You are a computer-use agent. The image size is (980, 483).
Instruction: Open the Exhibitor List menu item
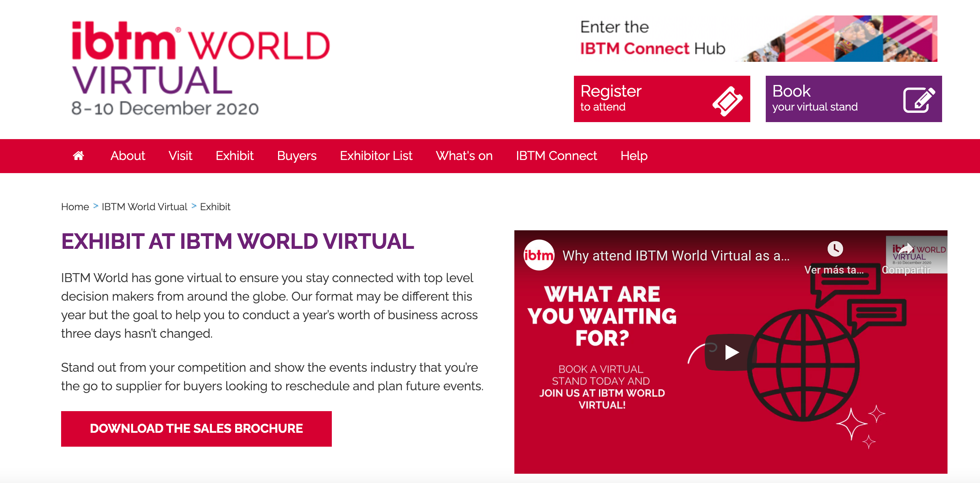[x=376, y=156]
